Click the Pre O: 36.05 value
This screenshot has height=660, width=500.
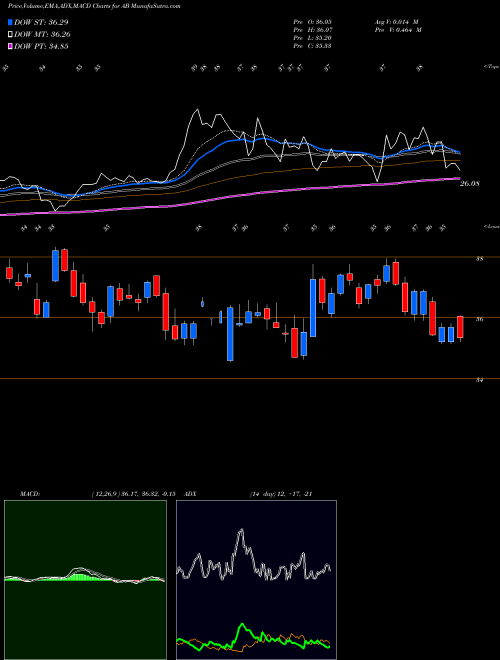tap(312, 22)
